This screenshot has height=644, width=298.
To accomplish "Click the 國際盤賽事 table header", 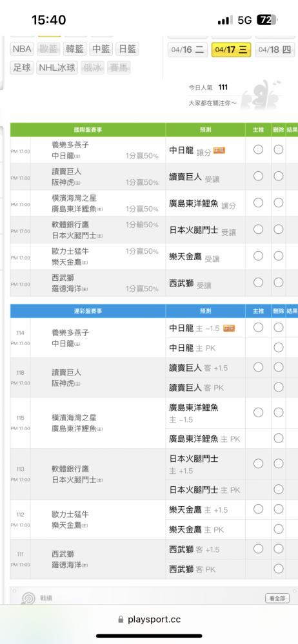I will pos(88,130).
